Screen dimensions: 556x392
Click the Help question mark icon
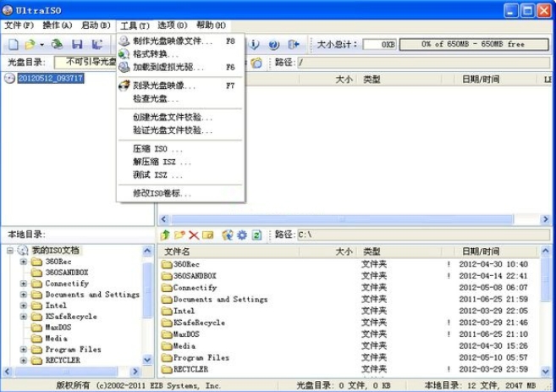pos(273,44)
